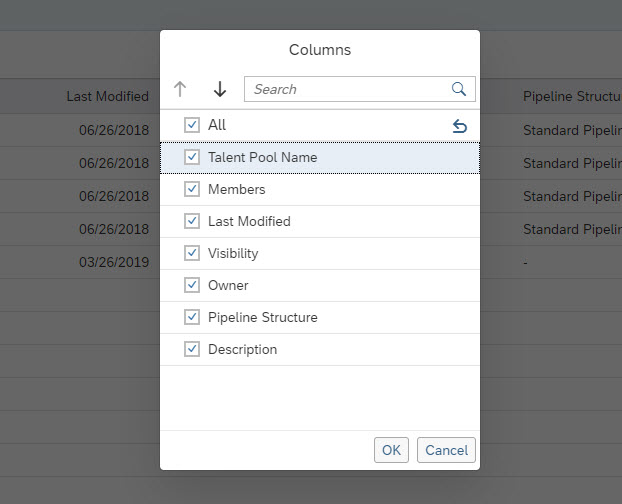Viewport: 622px width, 504px height.
Task: Move selected column down with the arrow
Action: point(220,89)
